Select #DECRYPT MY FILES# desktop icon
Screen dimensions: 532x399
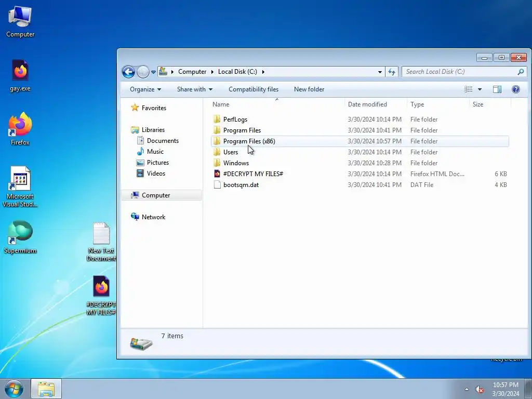pos(101,295)
